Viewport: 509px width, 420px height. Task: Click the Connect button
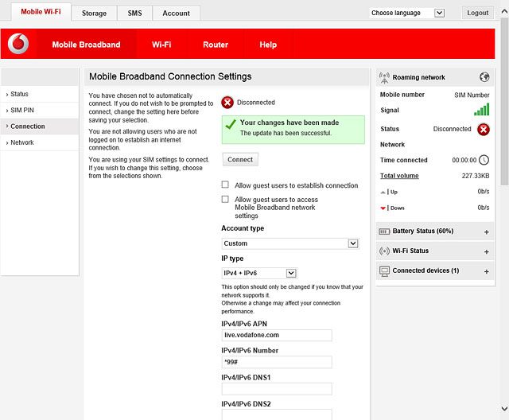[x=240, y=159]
